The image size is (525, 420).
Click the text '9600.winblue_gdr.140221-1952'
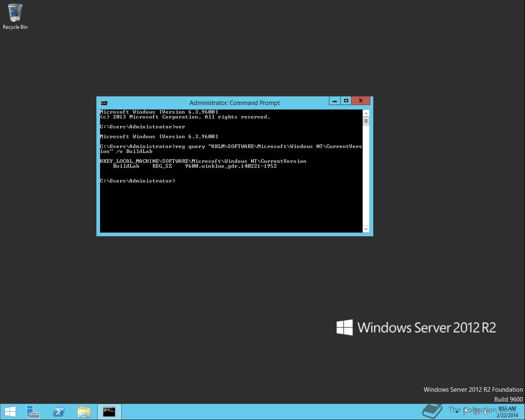[231, 166]
